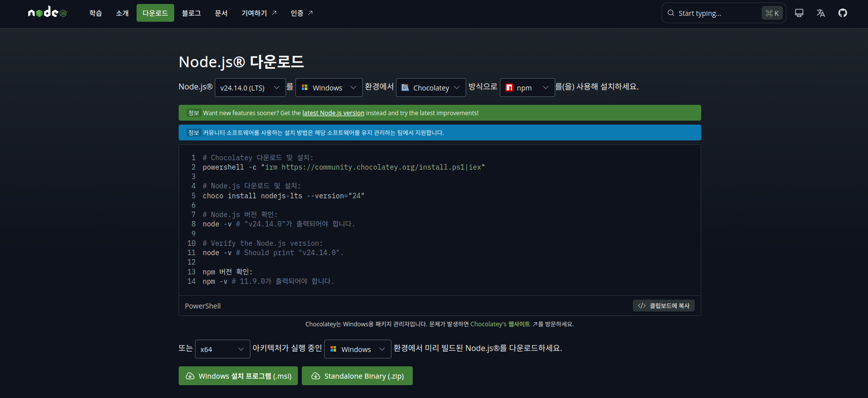Click the Chocolatey logo icon in dropdown

(405, 88)
